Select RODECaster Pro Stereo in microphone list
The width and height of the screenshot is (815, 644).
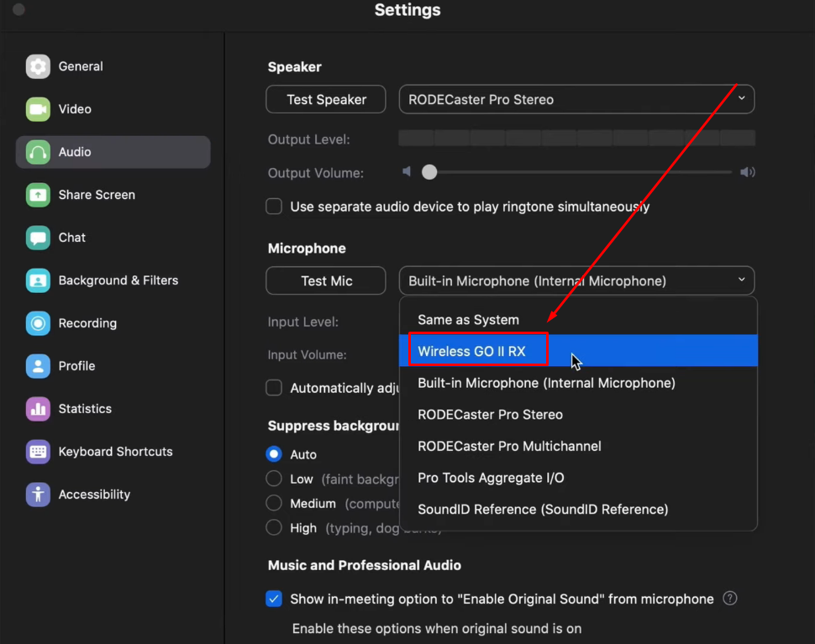578,415
